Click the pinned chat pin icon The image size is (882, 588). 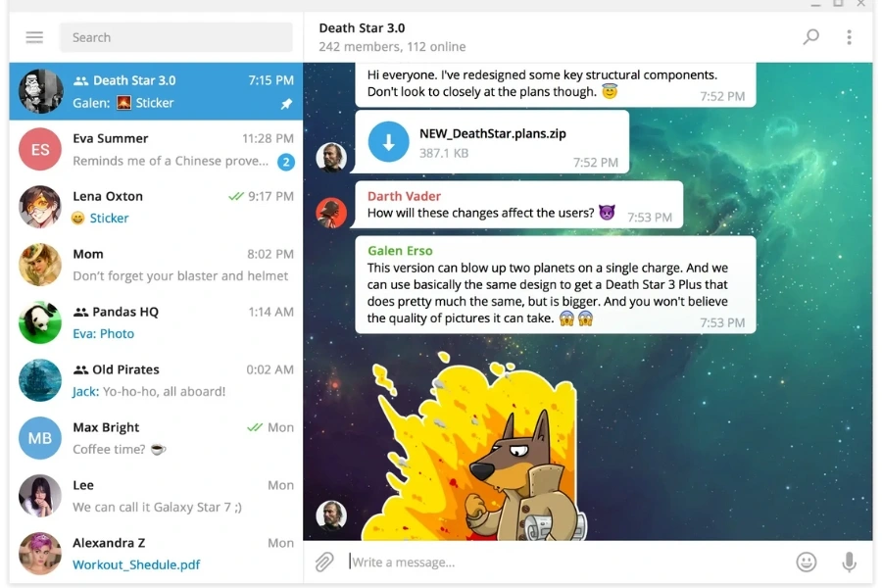click(286, 104)
